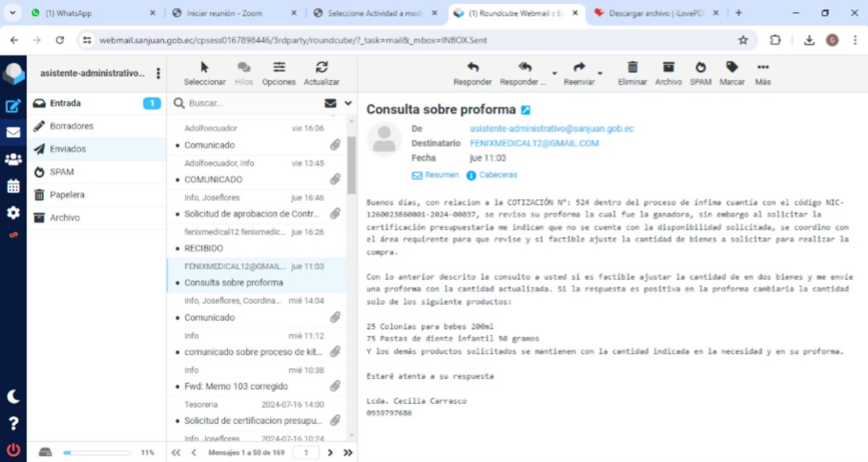Refresh mailbox with Actualizar
This screenshot has width=868, height=462.
tap(322, 72)
